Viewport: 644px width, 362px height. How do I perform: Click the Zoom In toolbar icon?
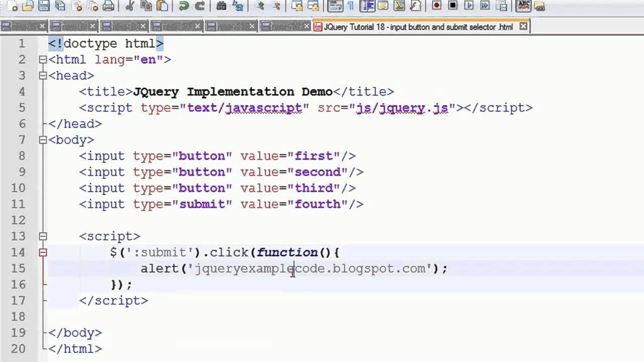click(x=260, y=6)
